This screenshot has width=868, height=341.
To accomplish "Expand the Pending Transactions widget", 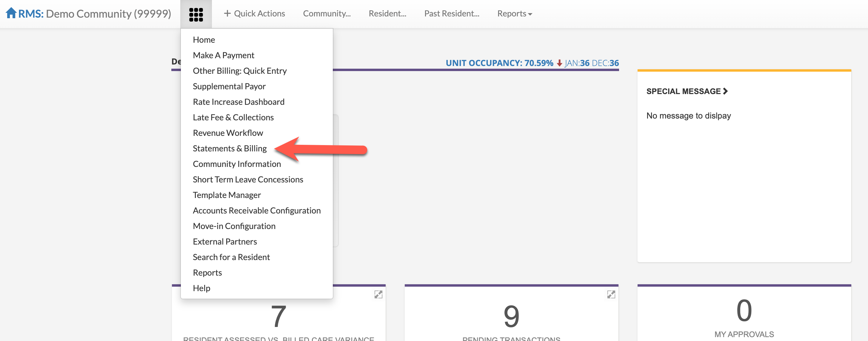I will pos(611,294).
